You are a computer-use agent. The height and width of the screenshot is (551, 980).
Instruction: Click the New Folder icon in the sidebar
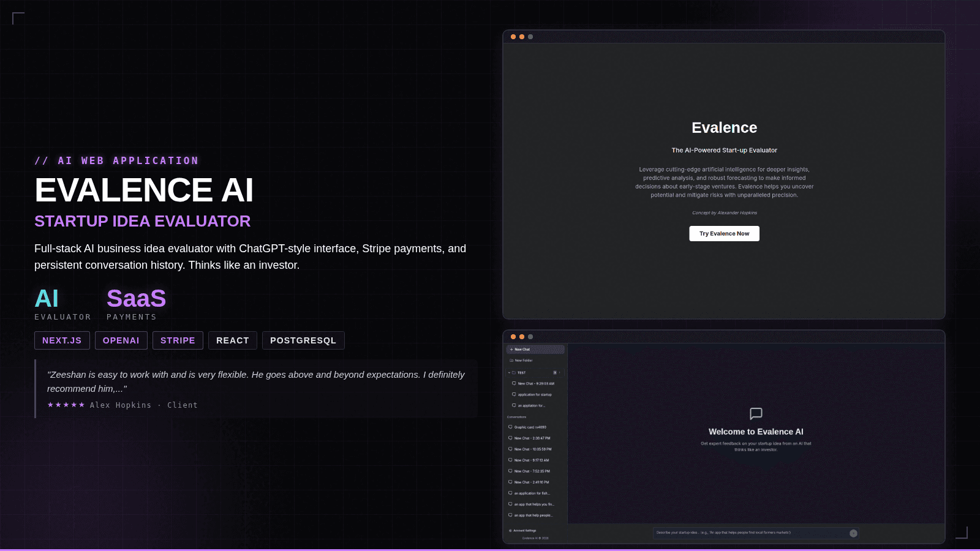pyautogui.click(x=511, y=360)
